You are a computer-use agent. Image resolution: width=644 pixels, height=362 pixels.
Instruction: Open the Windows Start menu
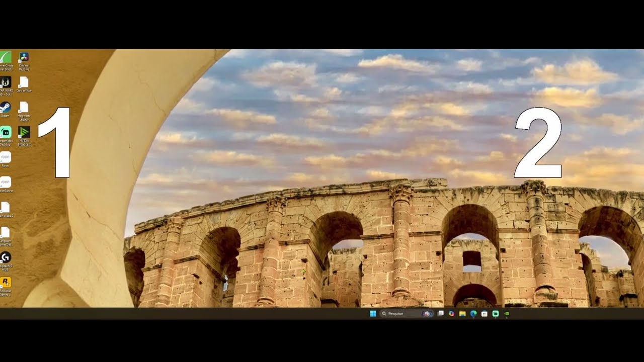[373, 314]
